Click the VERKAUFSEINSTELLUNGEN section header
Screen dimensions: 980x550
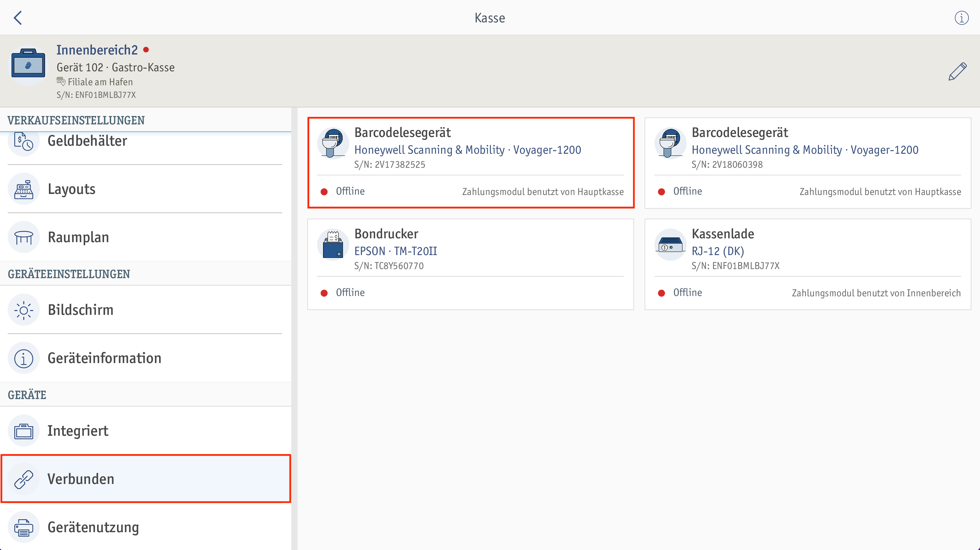(76, 120)
